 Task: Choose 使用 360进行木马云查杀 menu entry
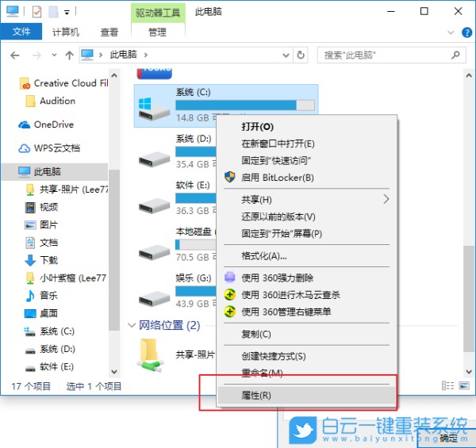pos(306,295)
